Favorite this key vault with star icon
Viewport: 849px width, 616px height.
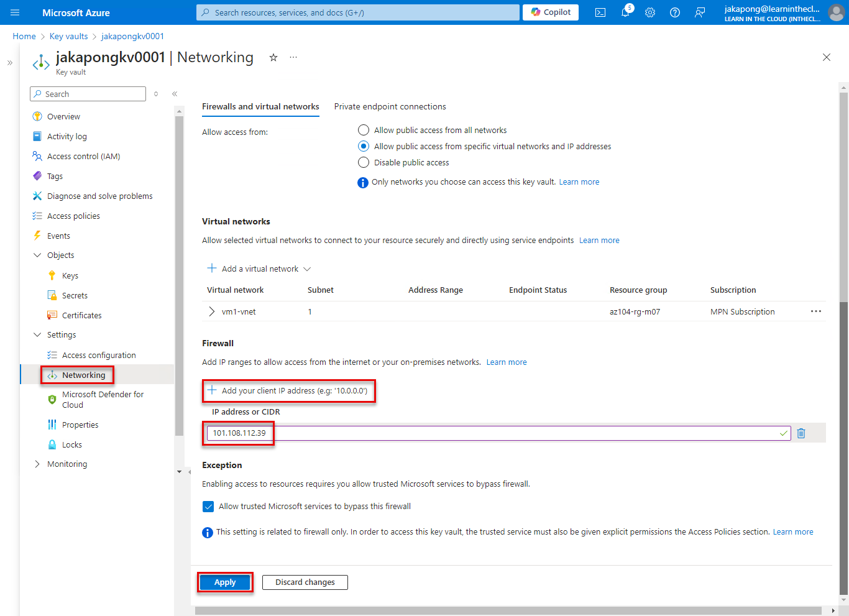click(273, 57)
